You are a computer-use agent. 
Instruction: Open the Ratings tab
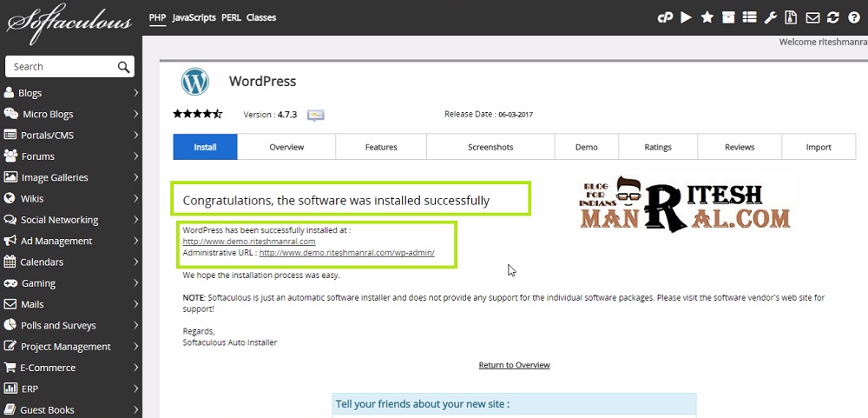pyautogui.click(x=658, y=147)
